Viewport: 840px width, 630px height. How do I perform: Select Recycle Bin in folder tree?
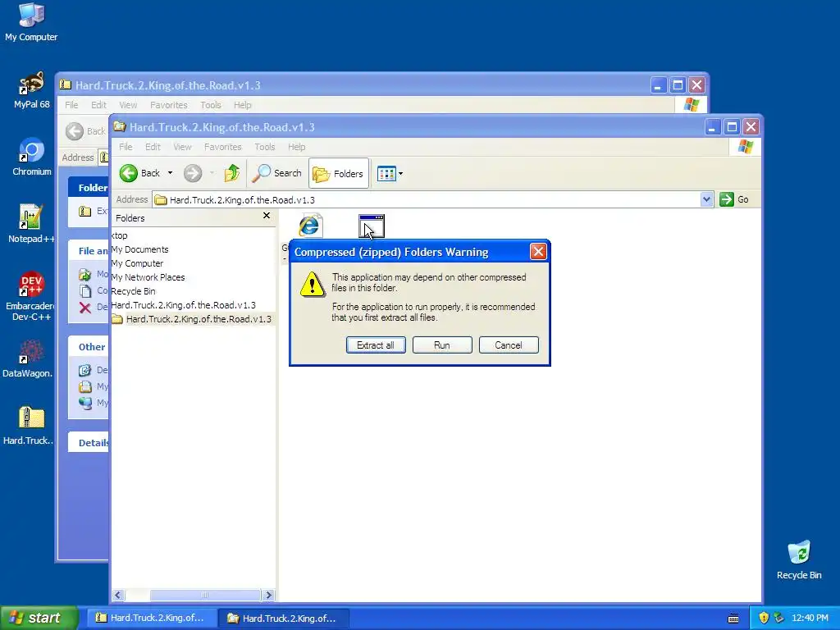134,291
